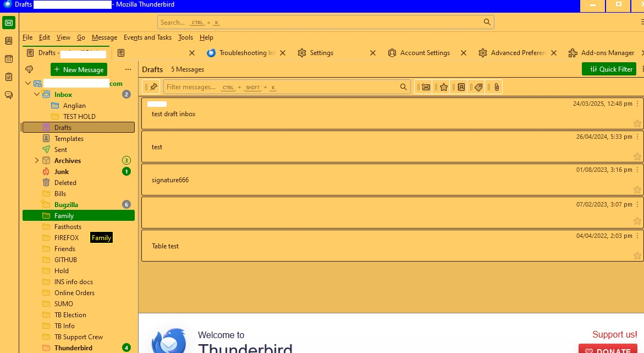Open the Help menu
644x353 pixels.
click(206, 37)
